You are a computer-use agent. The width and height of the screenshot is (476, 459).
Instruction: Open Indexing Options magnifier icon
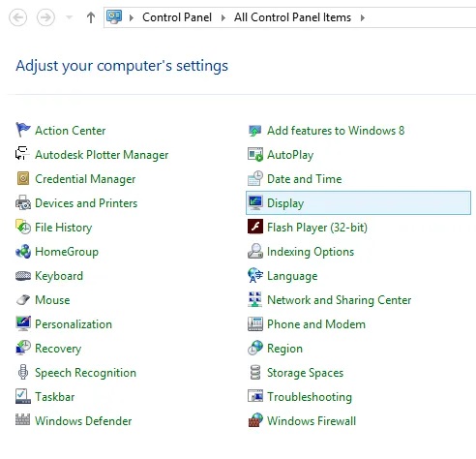[255, 251]
